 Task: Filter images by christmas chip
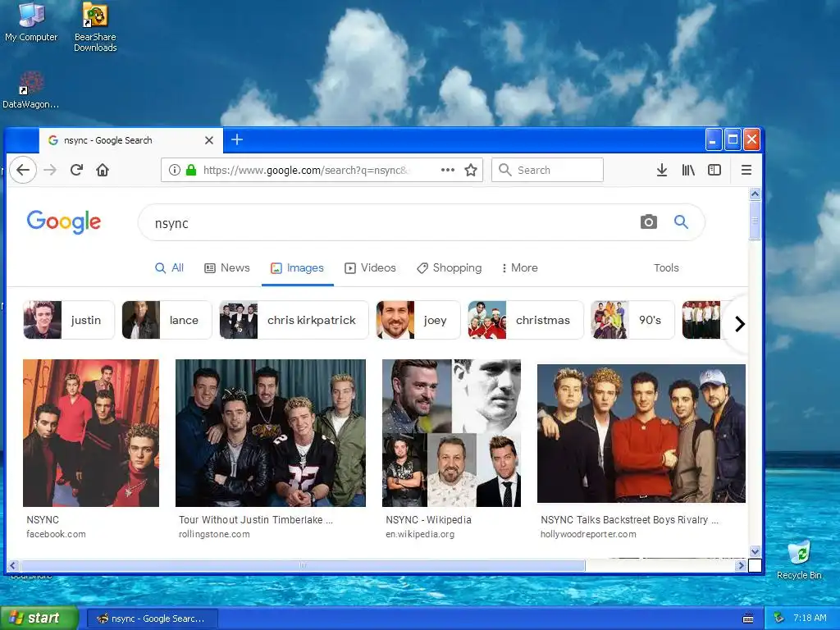coord(526,320)
